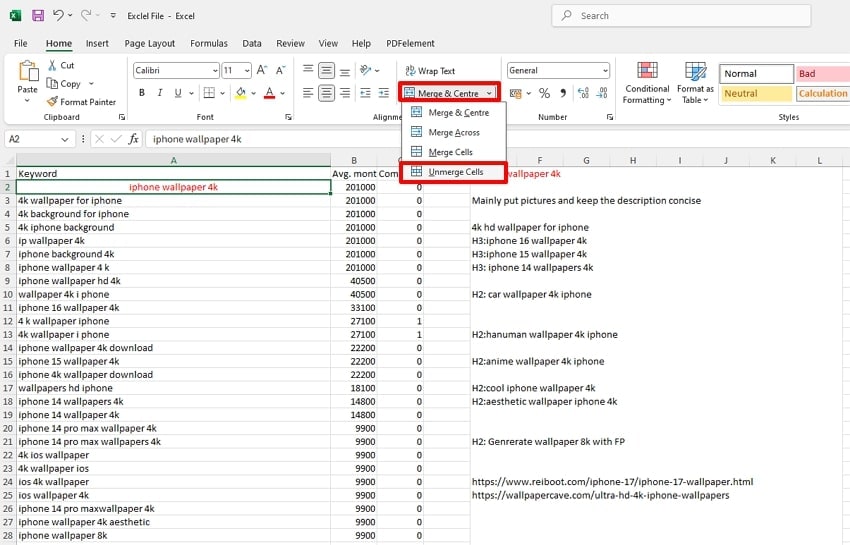Expand the Paste options arrow

(x=27, y=101)
